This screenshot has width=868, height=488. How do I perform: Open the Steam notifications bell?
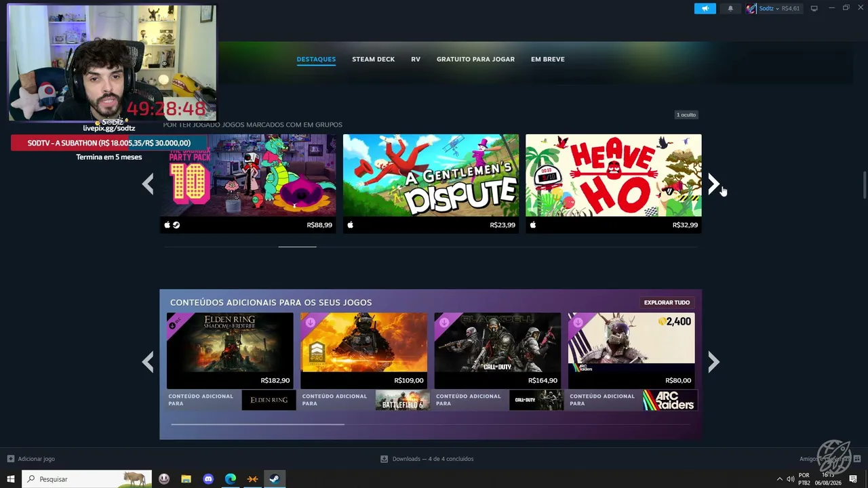coord(730,9)
